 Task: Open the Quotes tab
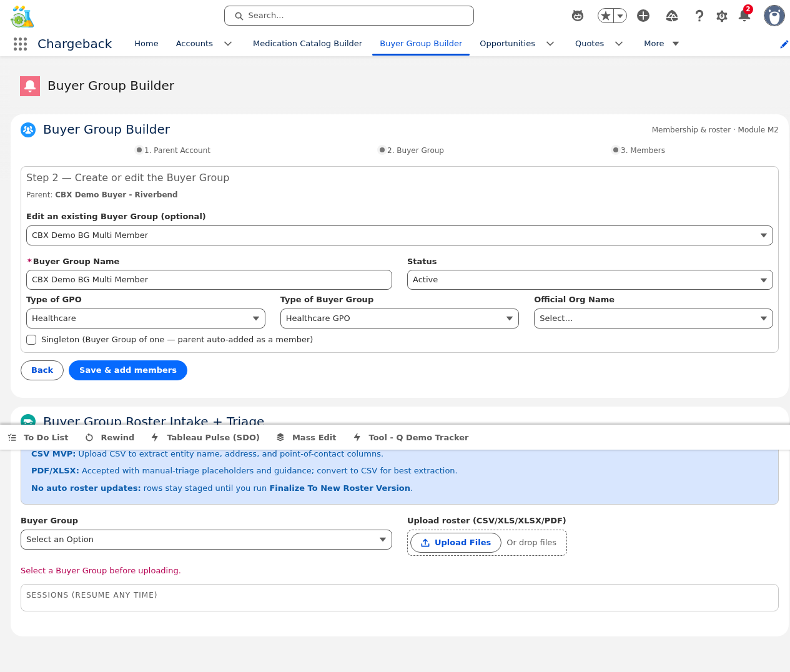point(590,44)
